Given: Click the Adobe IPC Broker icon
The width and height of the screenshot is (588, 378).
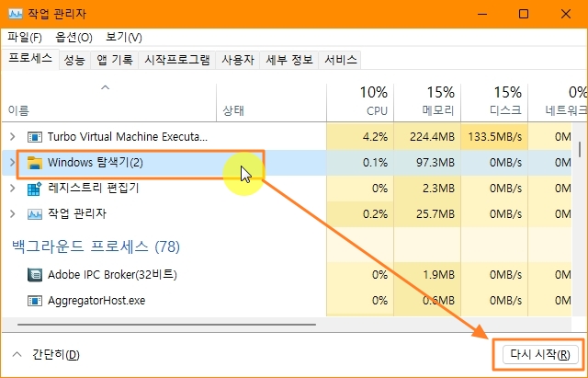Looking at the screenshot, I should click(x=35, y=275).
